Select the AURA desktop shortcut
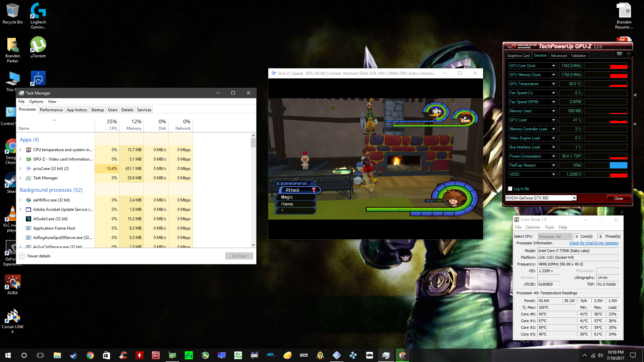644x362 pixels. coord(13,285)
